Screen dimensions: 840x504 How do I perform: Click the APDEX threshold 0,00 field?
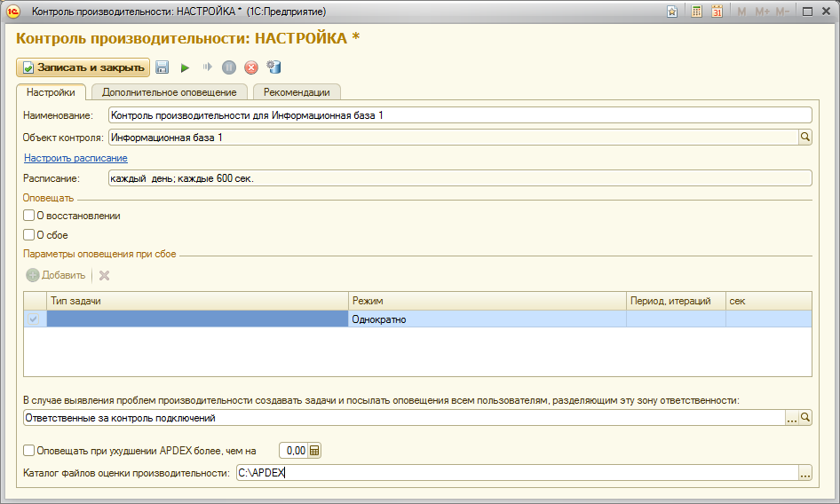point(294,451)
